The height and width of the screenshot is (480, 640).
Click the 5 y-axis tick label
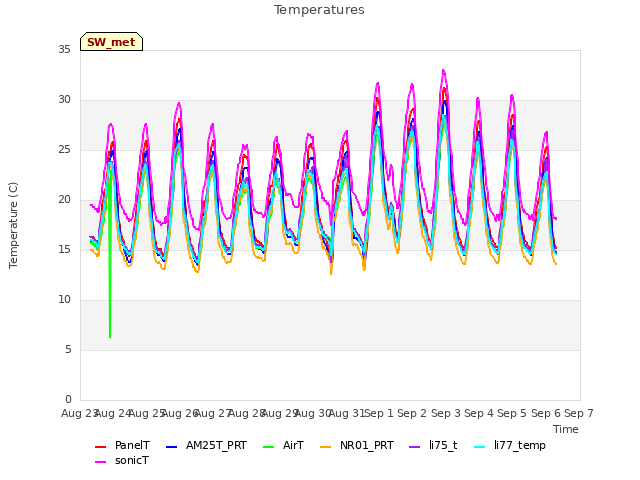[x=68, y=350]
